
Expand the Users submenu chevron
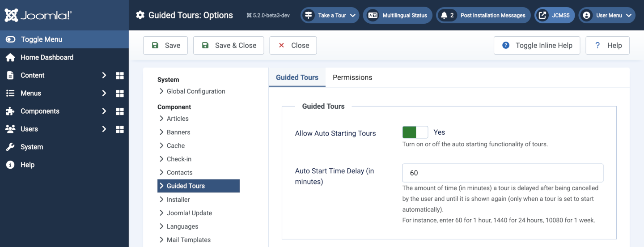click(104, 129)
